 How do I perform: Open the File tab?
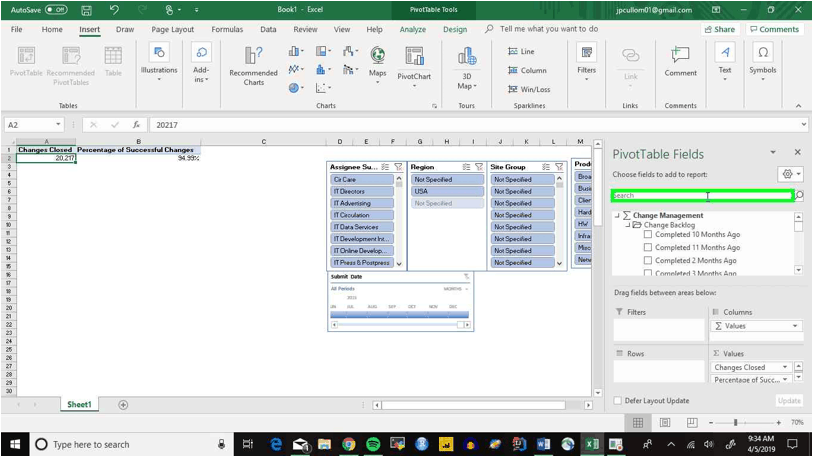click(17, 30)
